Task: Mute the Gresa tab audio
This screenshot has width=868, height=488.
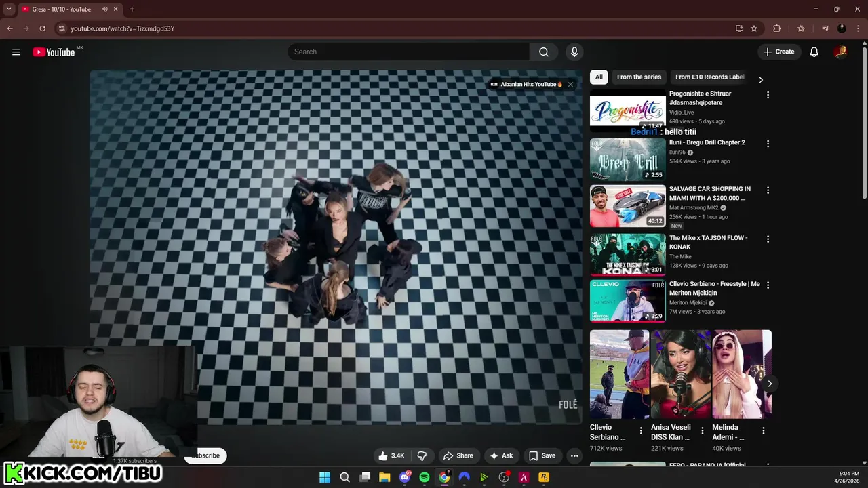Action: pos(104,9)
